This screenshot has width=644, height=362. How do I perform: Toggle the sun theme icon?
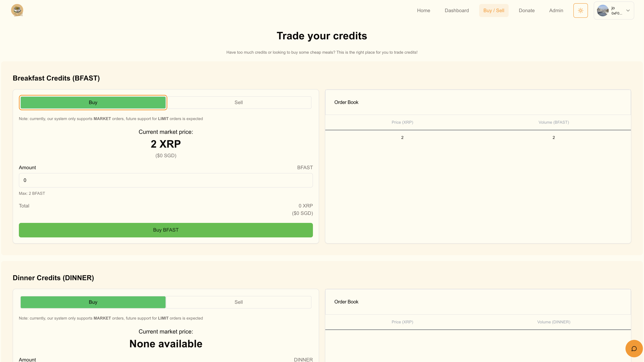580,11
